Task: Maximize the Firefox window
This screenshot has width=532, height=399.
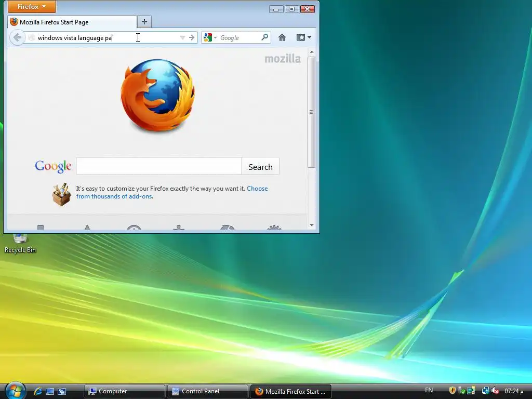Action: (x=291, y=9)
